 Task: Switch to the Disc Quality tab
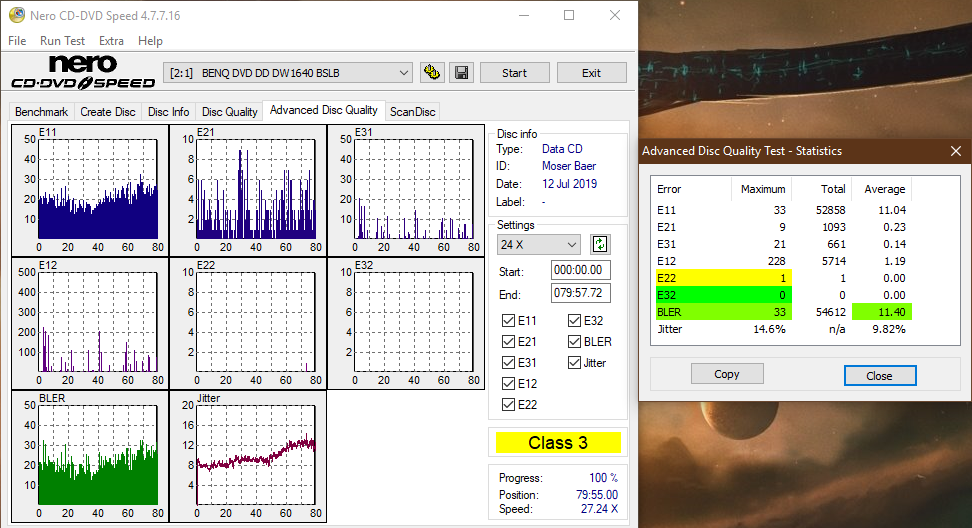[229, 112]
